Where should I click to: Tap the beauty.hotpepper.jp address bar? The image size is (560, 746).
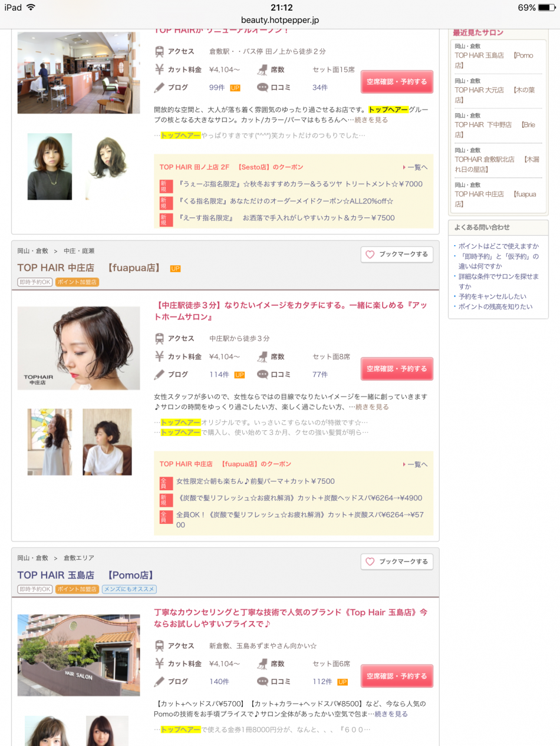(280, 20)
